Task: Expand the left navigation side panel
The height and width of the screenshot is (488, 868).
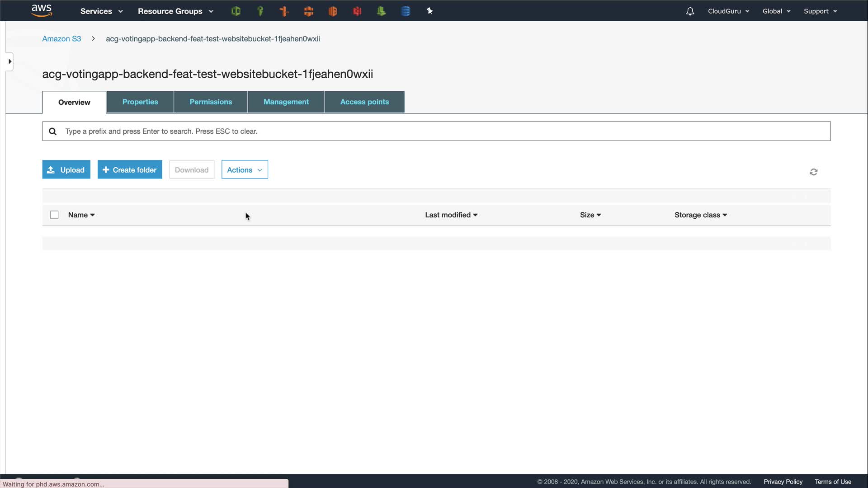Action: point(9,61)
